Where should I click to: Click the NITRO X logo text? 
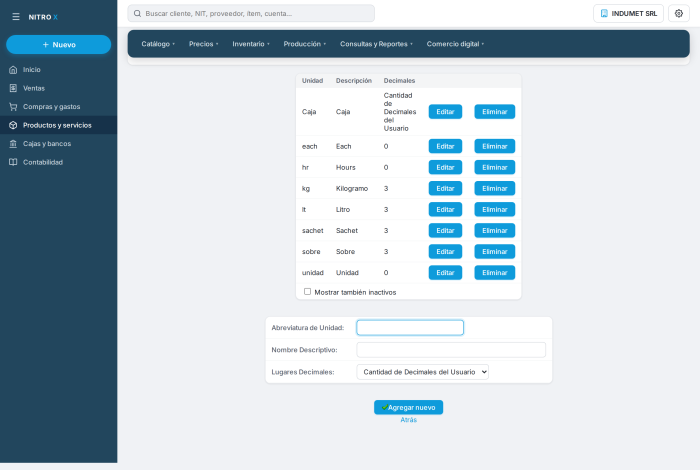pos(43,17)
